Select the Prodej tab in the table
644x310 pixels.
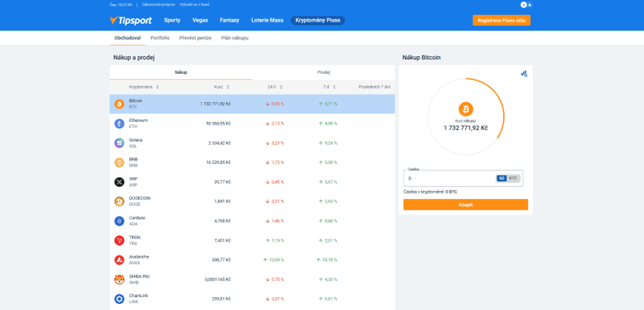pos(324,72)
